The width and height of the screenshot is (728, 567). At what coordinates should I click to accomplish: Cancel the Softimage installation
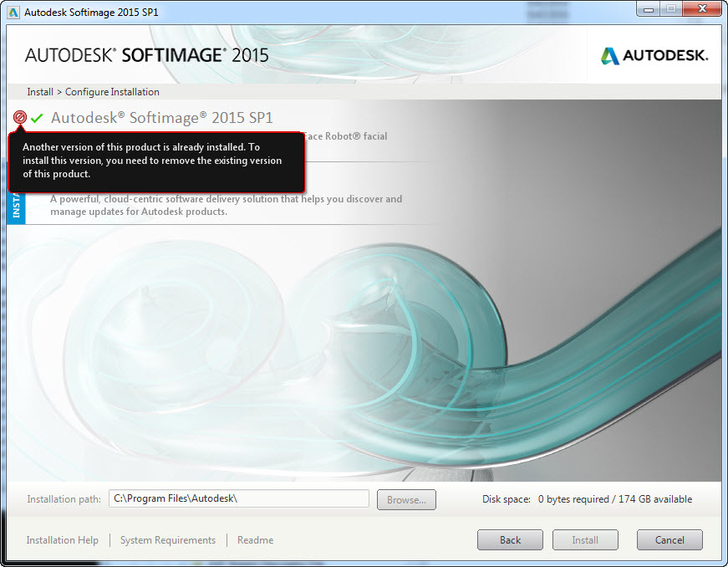click(669, 540)
